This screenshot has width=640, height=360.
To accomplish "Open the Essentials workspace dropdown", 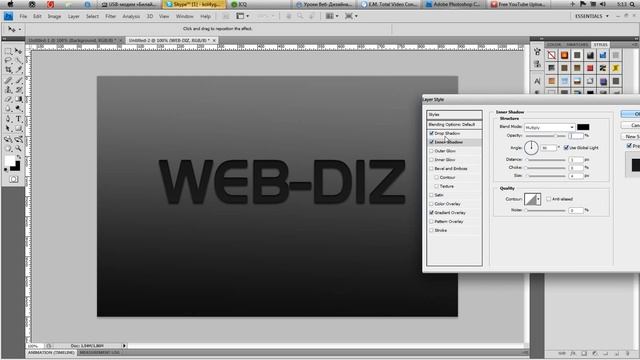I will coord(592,16).
